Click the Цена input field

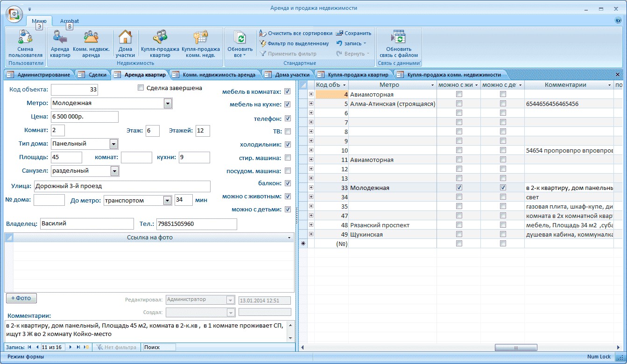[x=84, y=117]
